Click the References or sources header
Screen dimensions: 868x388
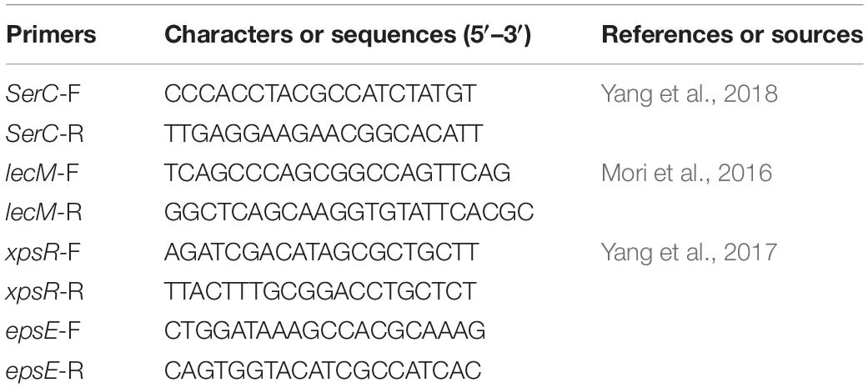(732, 34)
